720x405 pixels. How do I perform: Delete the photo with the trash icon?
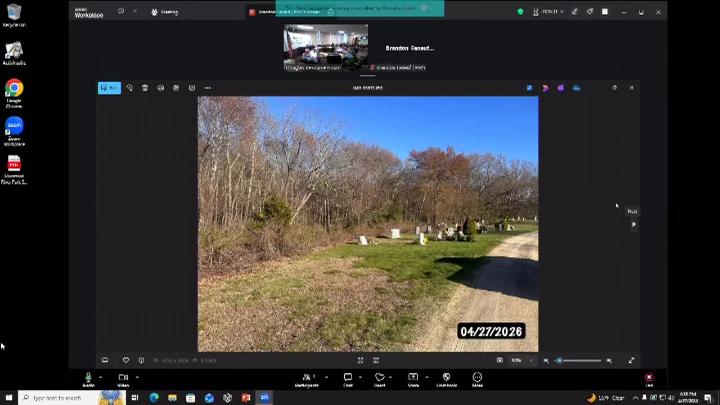click(x=145, y=88)
